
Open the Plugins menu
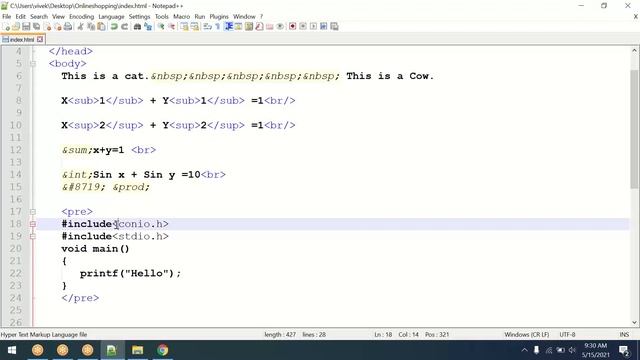(219, 17)
